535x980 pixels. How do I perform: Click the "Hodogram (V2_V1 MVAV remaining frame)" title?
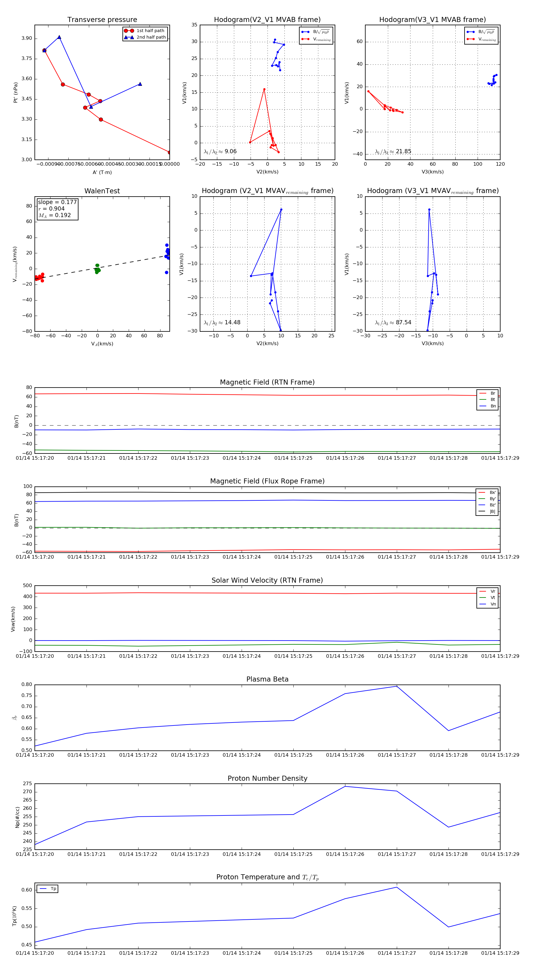pos(267,191)
